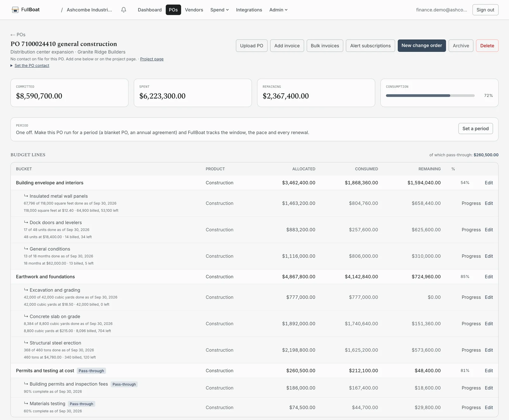Open Alert subscriptions

click(x=370, y=46)
